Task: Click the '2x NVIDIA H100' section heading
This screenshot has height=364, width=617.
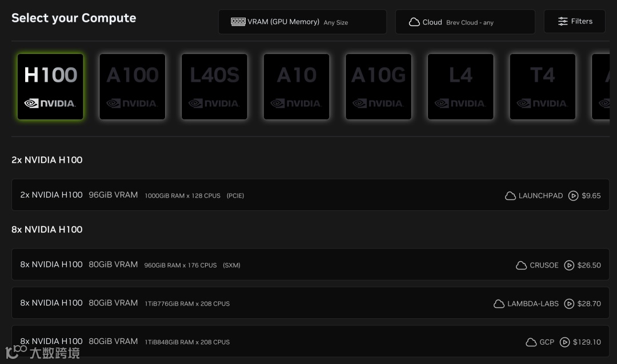Action: (47, 160)
